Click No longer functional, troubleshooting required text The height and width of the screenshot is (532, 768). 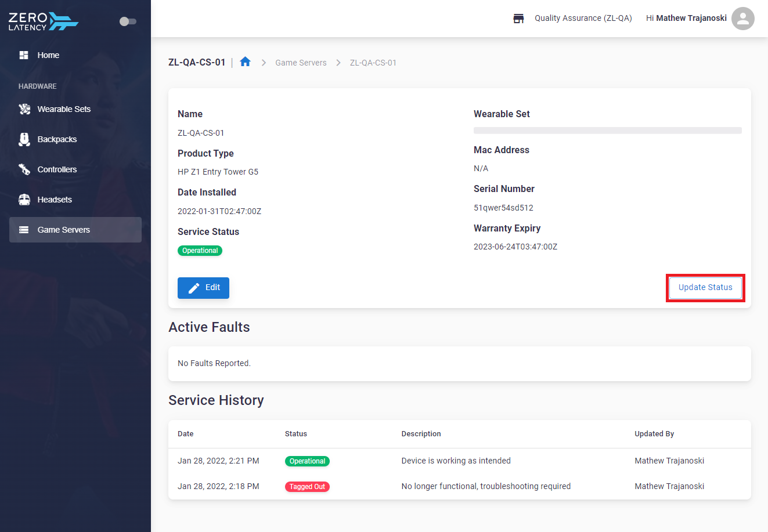[x=486, y=486]
